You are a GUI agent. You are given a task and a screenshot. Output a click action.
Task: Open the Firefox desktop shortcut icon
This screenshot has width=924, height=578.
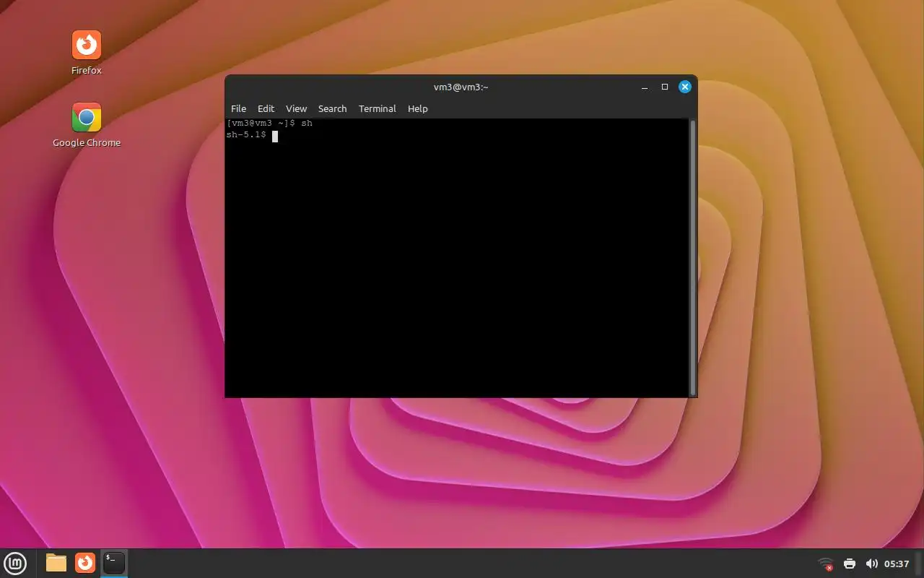pos(87,45)
